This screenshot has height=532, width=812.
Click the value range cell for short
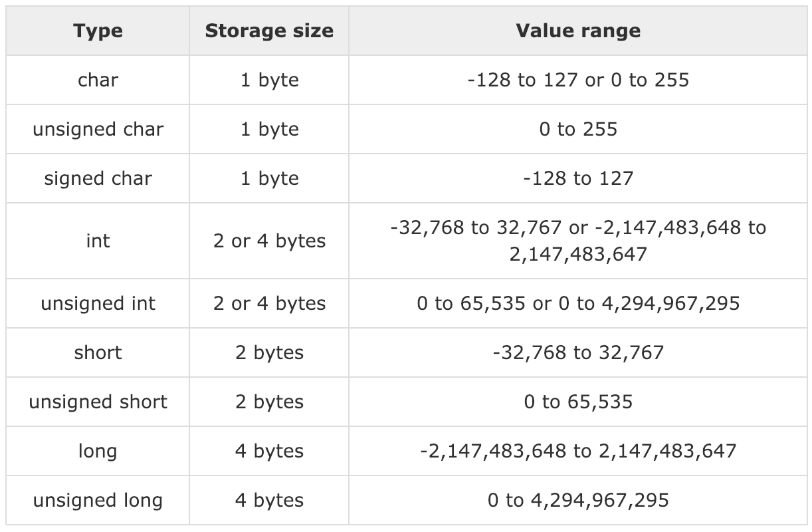pyautogui.click(x=578, y=352)
